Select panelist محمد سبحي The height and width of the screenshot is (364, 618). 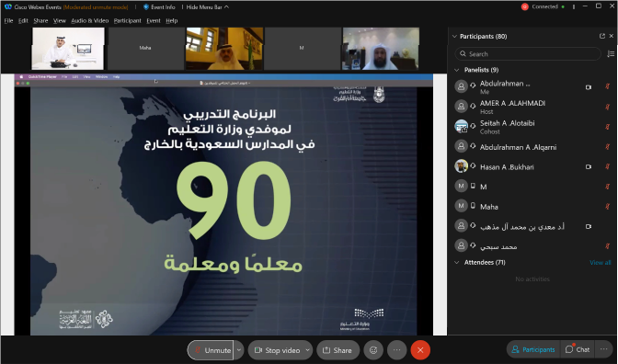532,246
